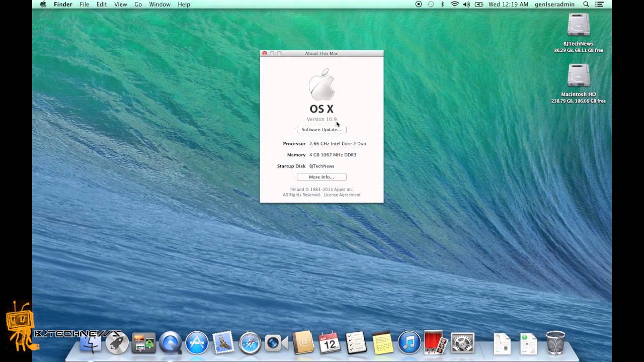Open the second document beside the Trash

point(528,344)
